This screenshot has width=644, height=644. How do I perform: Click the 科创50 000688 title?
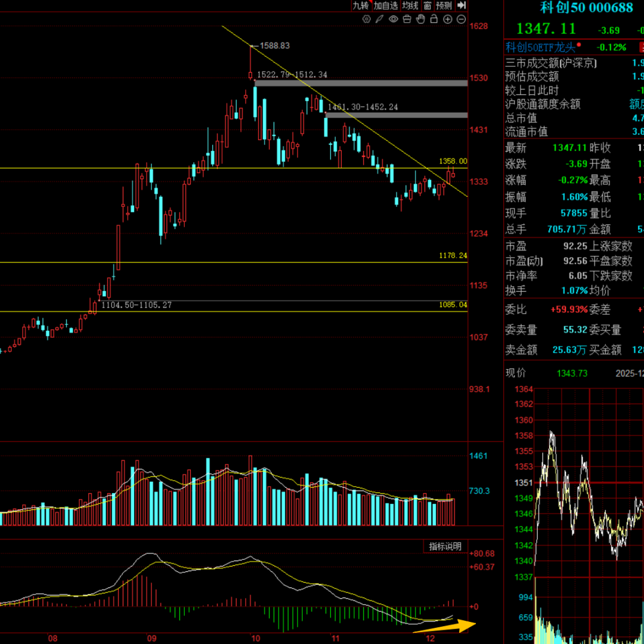(586, 8)
